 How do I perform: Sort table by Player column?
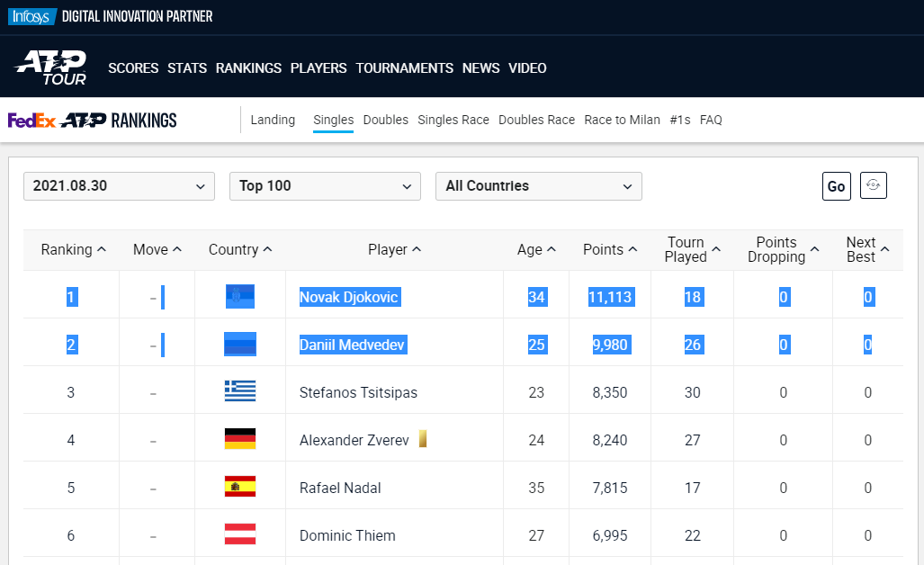click(x=394, y=250)
